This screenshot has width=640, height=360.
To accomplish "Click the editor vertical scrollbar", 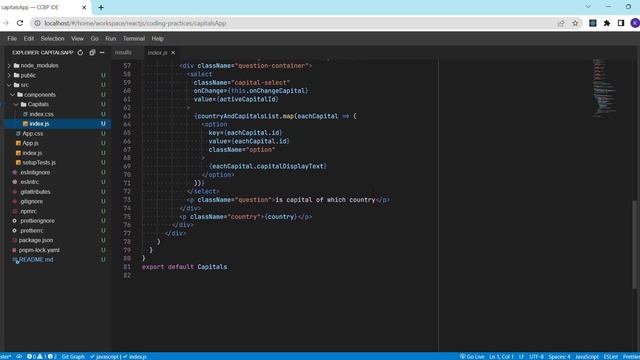I will coord(634,245).
